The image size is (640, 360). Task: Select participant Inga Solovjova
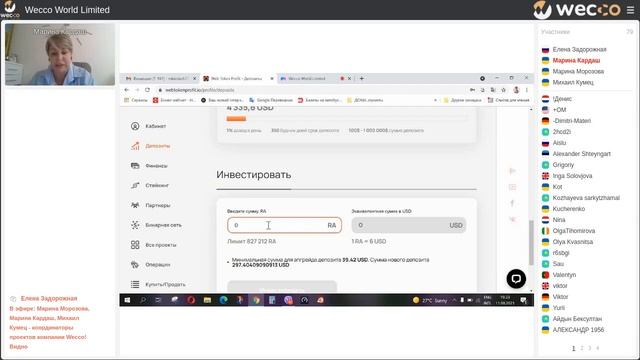tap(572, 176)
